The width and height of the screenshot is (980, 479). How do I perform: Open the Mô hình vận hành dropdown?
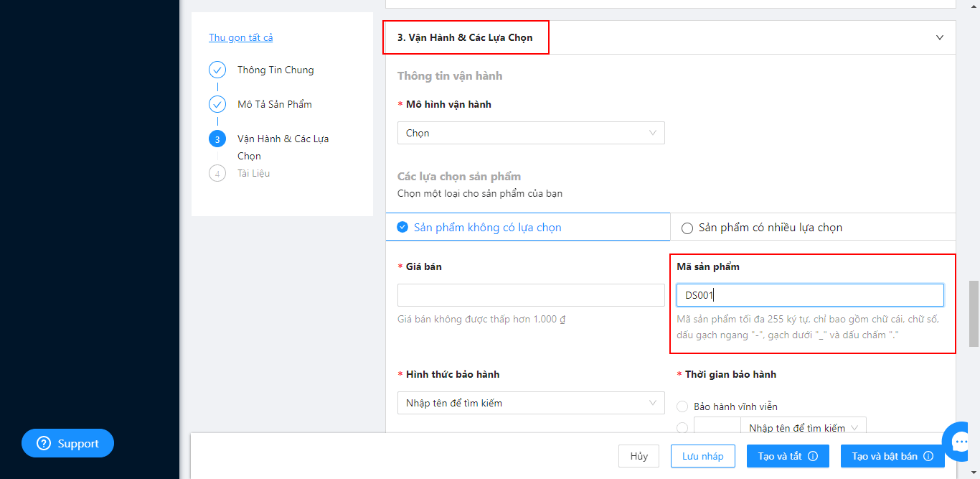pyautogui.click(x=531, y=133)
